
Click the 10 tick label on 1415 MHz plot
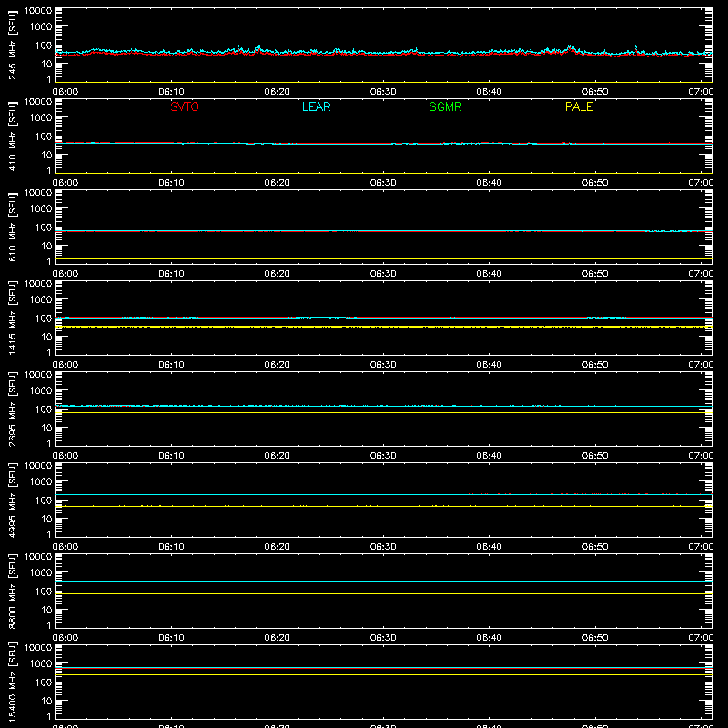click(47, 337)
